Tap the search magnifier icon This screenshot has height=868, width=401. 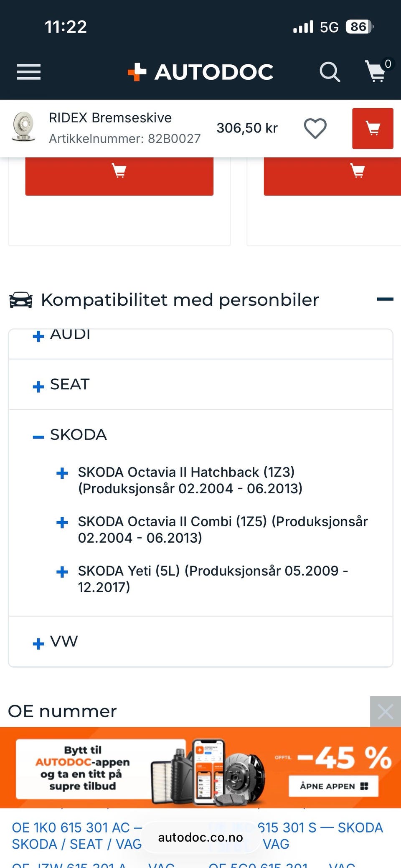pos(330,72)
